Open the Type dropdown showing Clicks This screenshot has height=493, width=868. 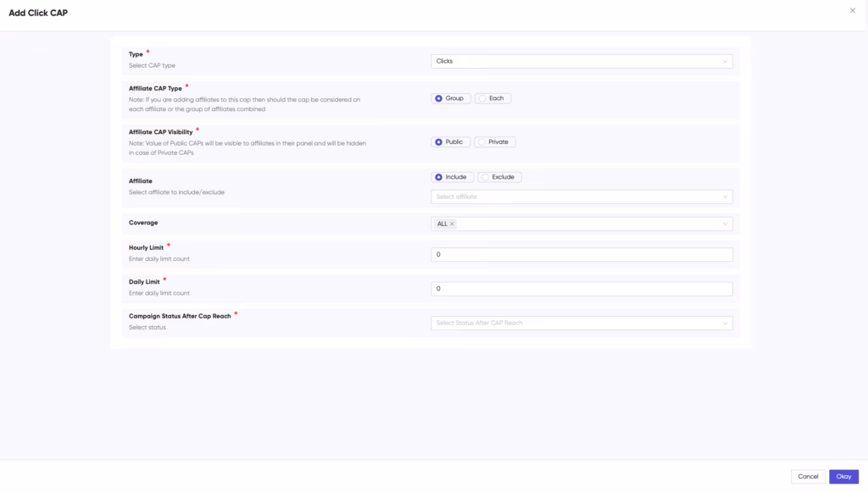[x=581, y=62]
